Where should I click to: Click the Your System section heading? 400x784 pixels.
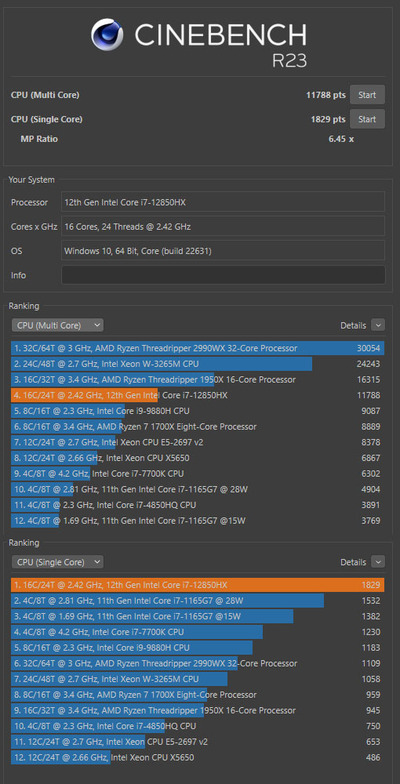(32, 180)
